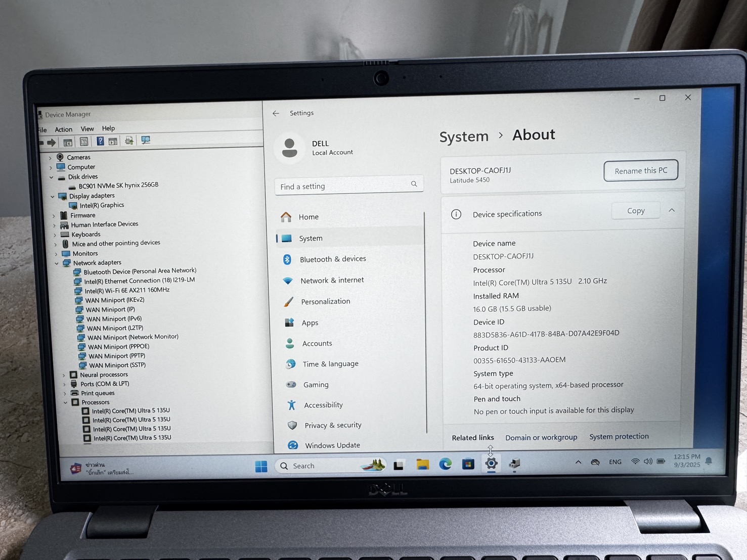747x560 pixels.
Task: Select the Cameras device category
Action: pos(78,157)
